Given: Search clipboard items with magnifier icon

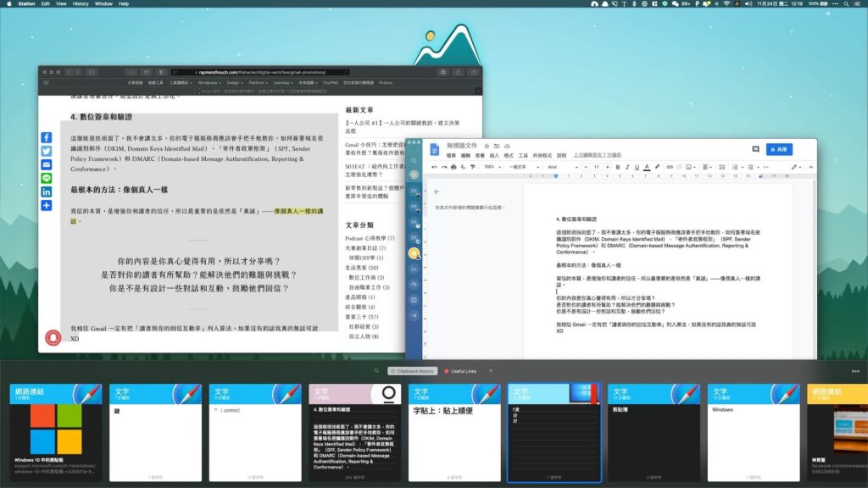Looking at the screenshot, I should [x=376, y=371].
